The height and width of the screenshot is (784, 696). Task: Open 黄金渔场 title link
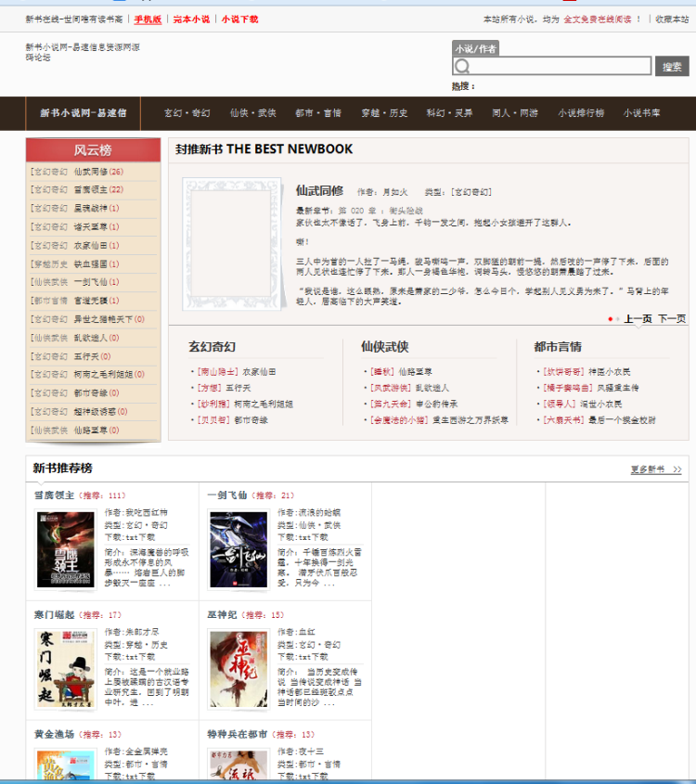[54, 735]
